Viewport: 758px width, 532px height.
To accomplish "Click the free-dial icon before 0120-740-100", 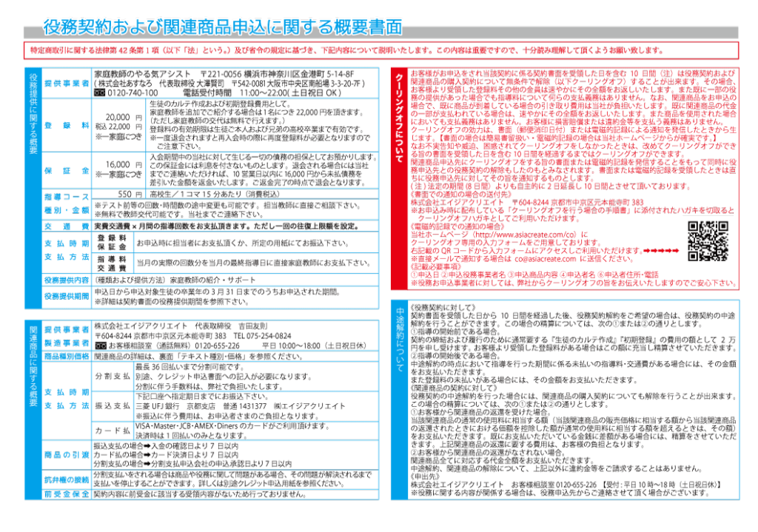I will [x=101, y=94].
